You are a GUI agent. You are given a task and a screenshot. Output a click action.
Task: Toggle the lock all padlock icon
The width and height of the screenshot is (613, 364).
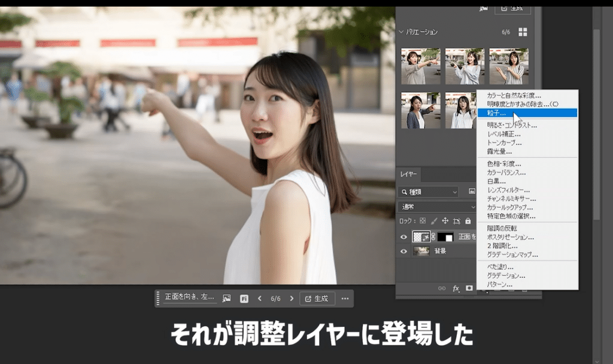tap(468, 221)
